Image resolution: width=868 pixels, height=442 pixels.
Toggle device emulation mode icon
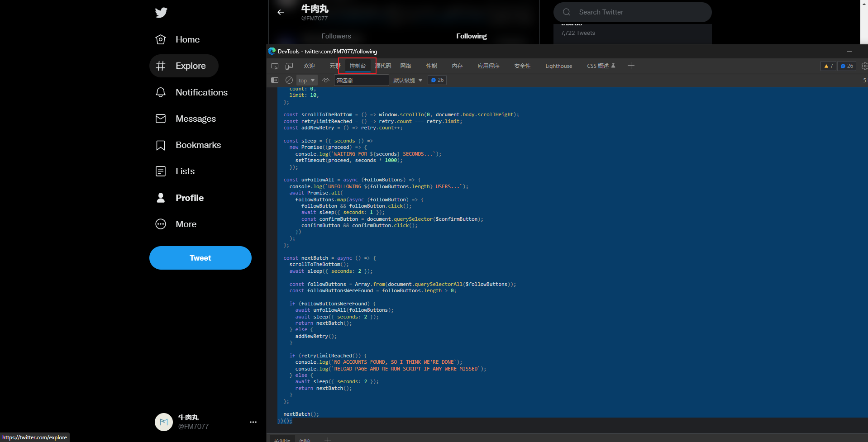click(289, 66)
